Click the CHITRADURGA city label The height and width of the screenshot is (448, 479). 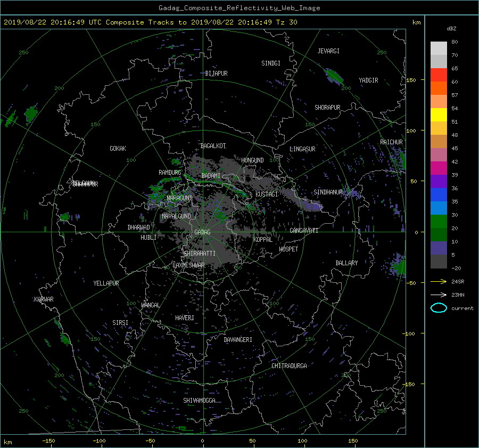(x=290, y=366)
